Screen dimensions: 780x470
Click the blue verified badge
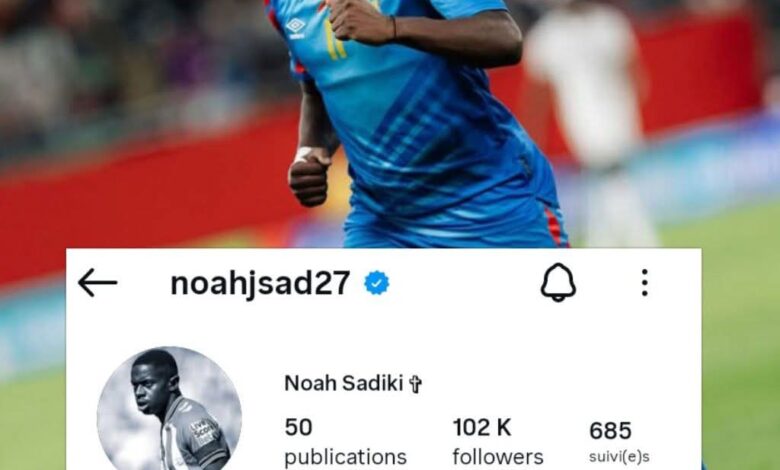click(x=377, y=283)
